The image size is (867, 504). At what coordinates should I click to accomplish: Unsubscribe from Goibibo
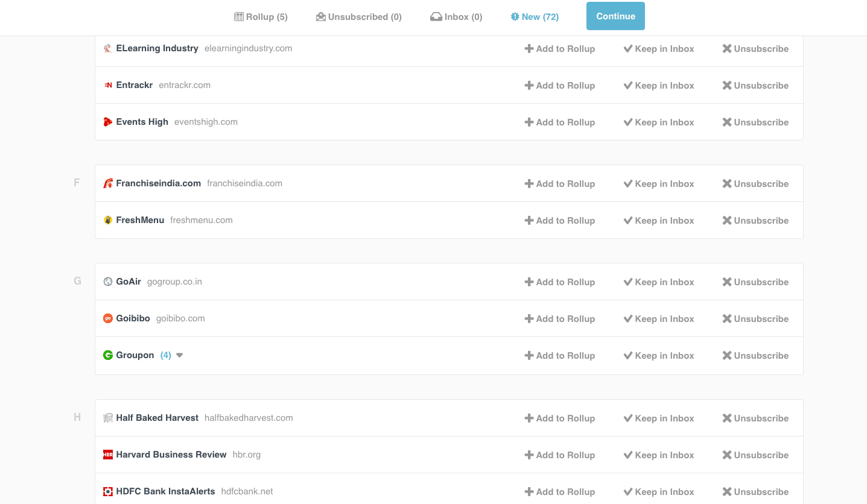755,319
